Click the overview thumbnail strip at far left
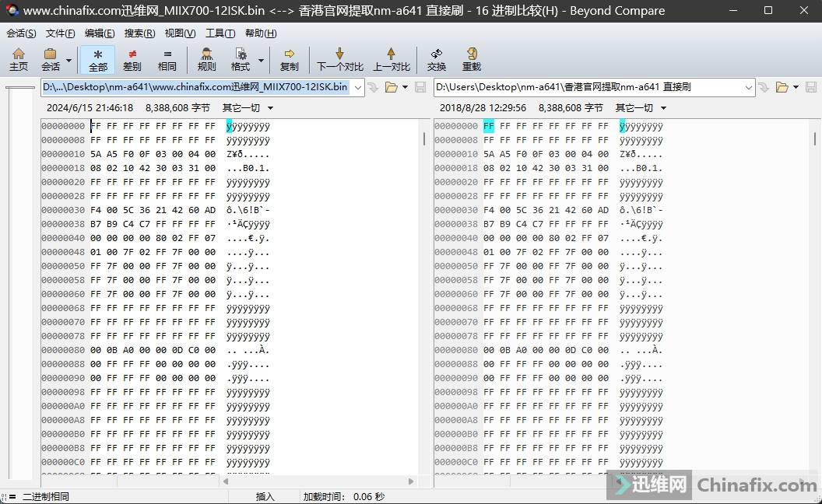Screen dimensions: 822x504 coord(20,283)
